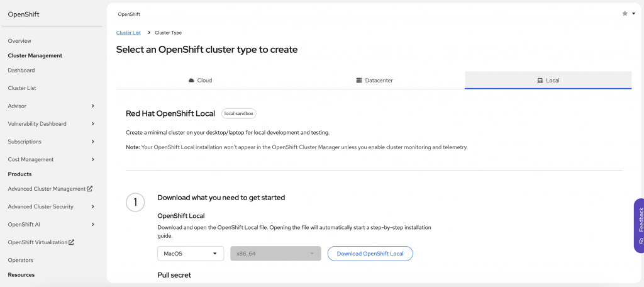
Task: Click Advanced Cluster Management external-link icon
Action: click(x=90, y=189)
